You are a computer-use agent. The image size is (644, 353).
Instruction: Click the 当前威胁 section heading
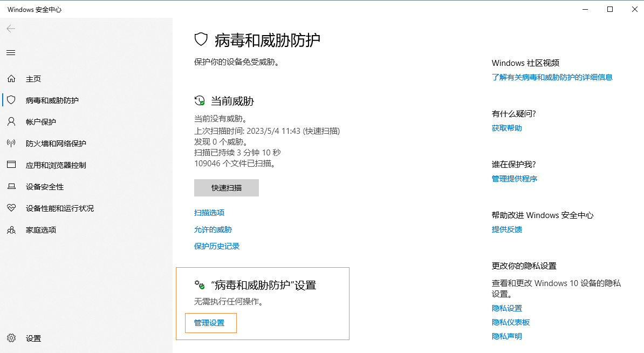click(x=232, y=101)
